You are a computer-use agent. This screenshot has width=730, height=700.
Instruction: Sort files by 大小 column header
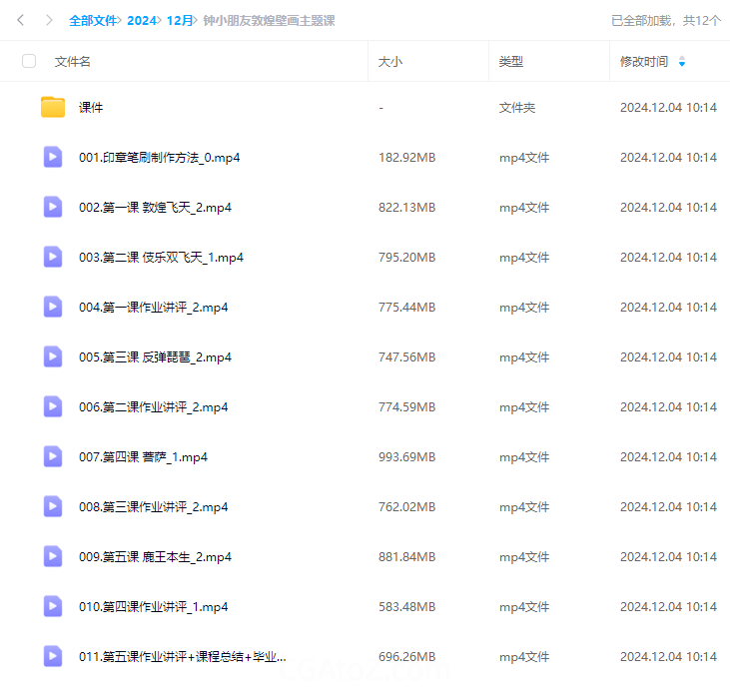(389, 62)
